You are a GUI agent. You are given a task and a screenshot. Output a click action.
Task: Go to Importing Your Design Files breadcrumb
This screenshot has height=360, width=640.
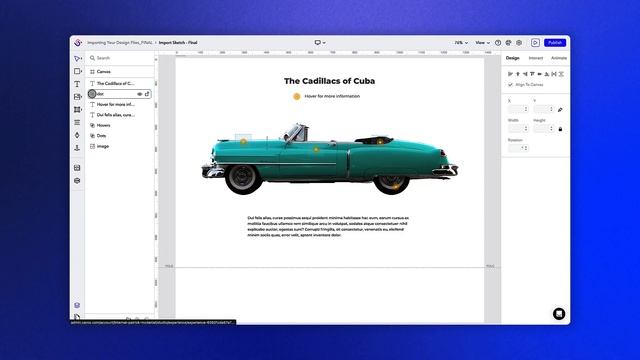120,42
